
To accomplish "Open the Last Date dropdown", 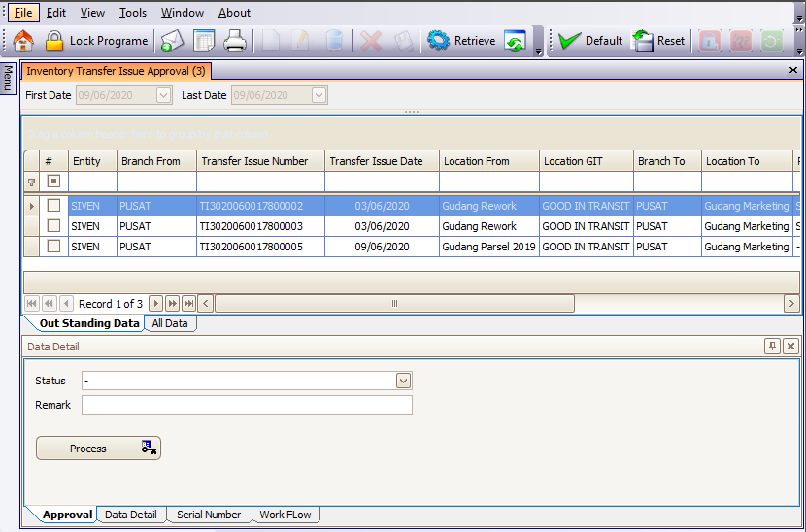I will click(319, 95).
